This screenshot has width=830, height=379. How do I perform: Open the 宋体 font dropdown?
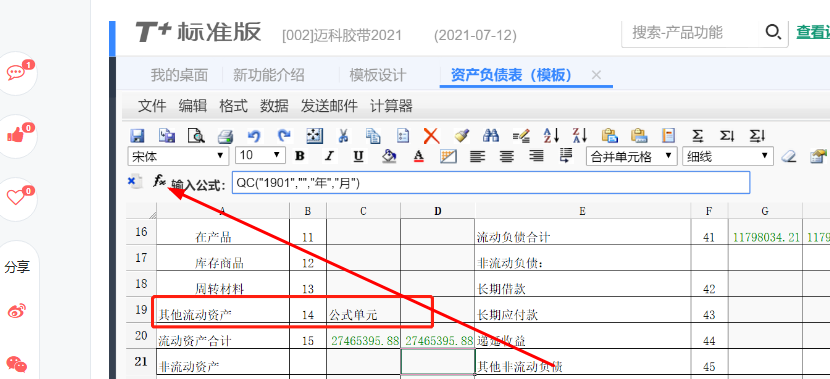click(178, 156)
